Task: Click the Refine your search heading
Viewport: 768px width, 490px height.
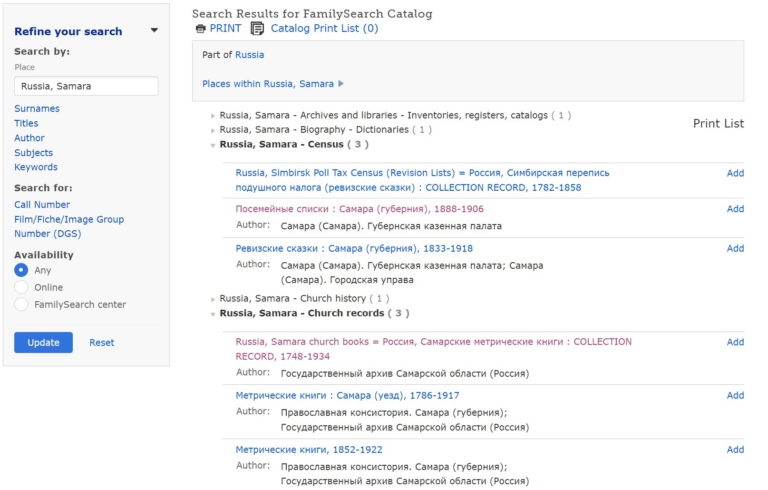Action: click(68, 31)
